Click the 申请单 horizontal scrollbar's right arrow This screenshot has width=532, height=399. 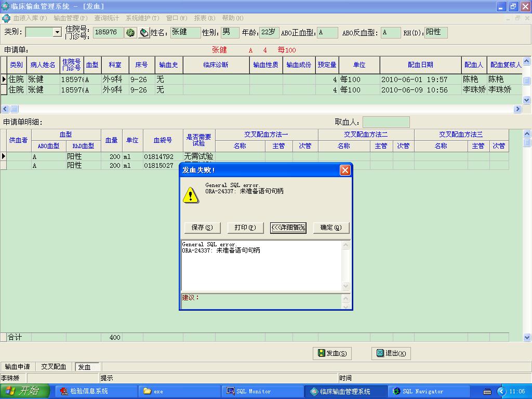518,109
